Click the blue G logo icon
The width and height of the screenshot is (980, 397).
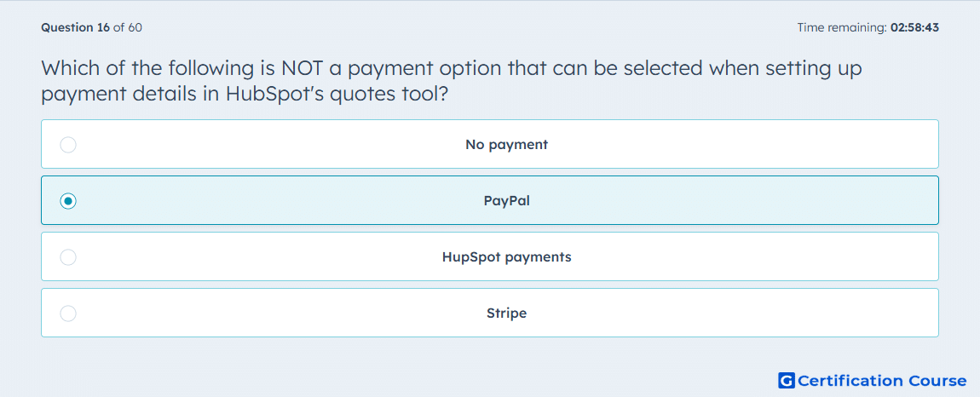coord(787,380)
